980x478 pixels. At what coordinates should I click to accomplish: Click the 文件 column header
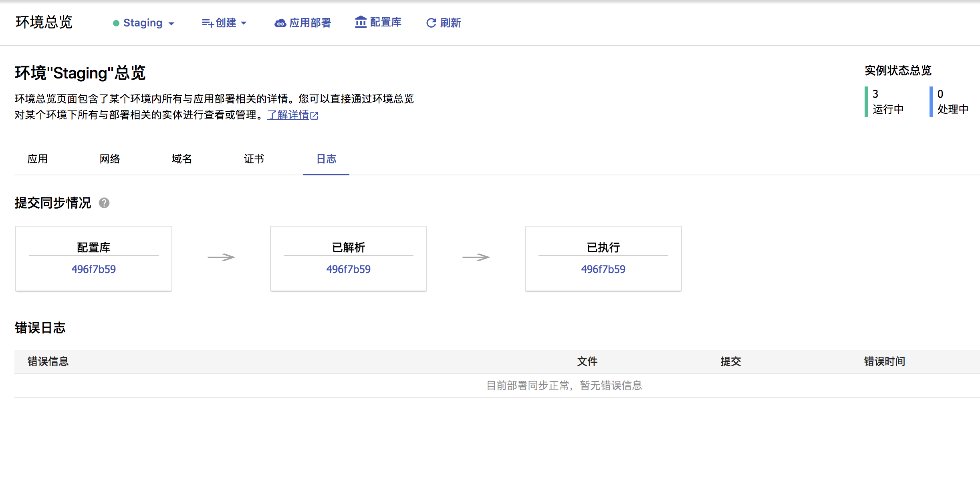[587, 362]
